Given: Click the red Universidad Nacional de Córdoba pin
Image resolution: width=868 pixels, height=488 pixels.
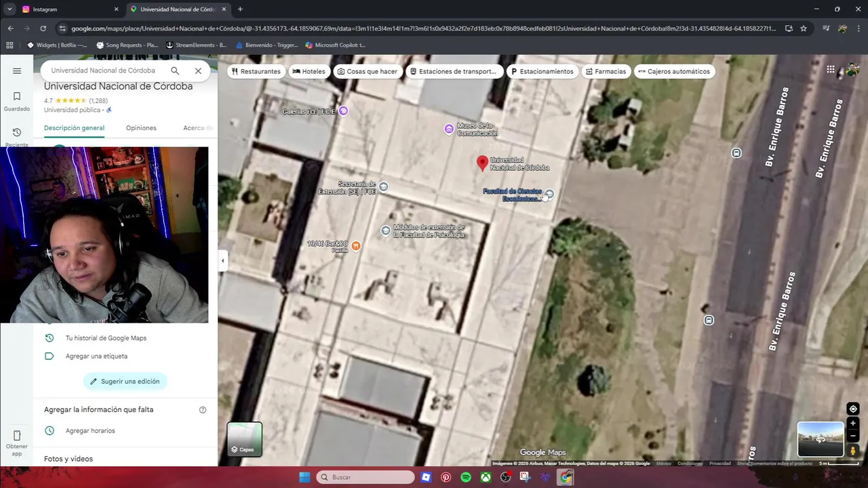Looking at the screenshot, I should [482, 163].
